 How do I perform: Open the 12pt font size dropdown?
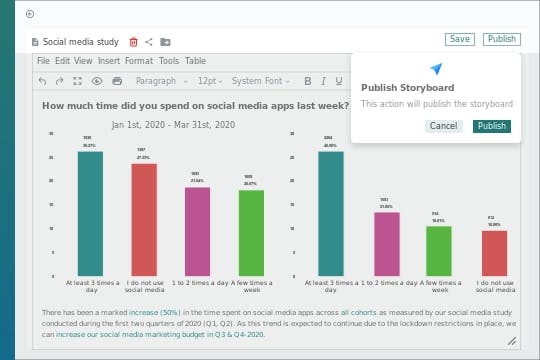click(210, 81)
